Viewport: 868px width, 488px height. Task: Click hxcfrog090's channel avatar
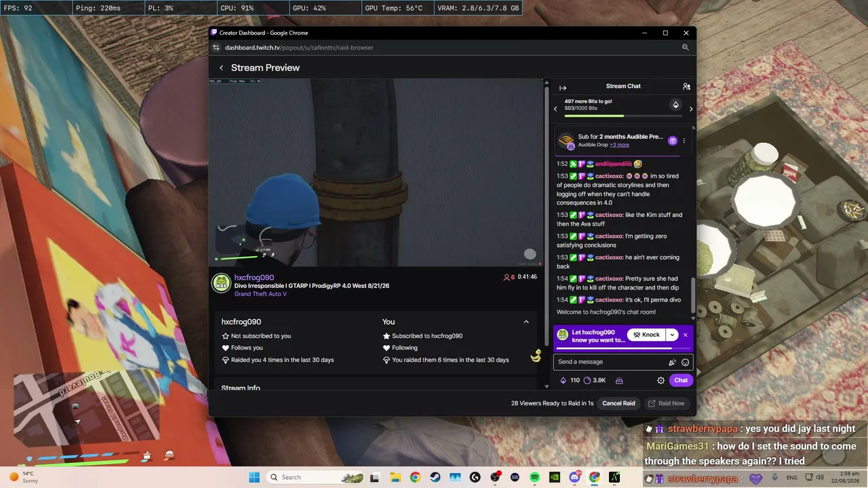point(221,283)
